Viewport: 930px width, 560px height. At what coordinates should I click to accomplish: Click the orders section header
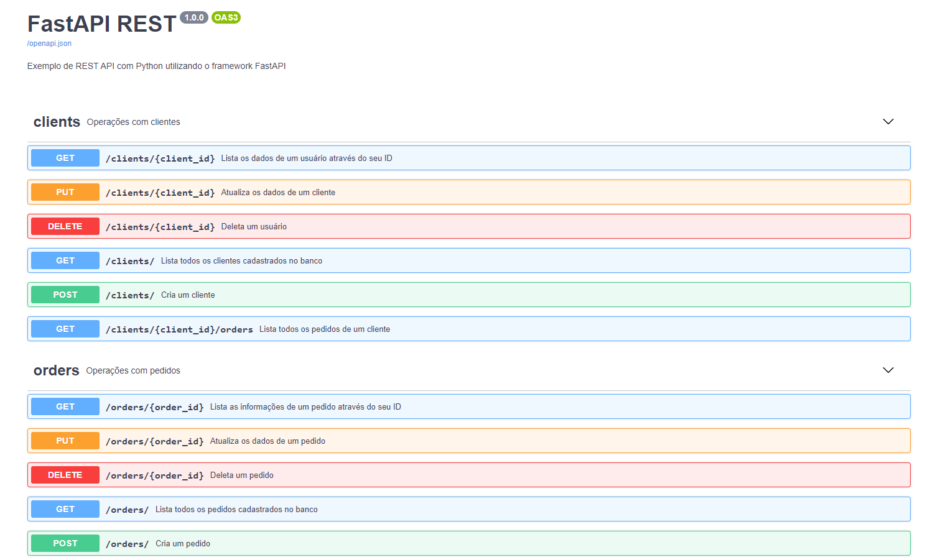[56, 370]
